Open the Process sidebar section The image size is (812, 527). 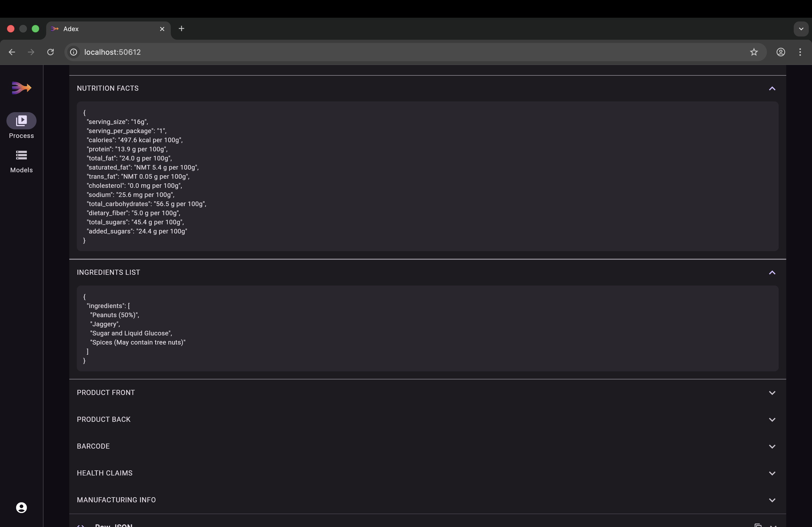click(21, 125)
